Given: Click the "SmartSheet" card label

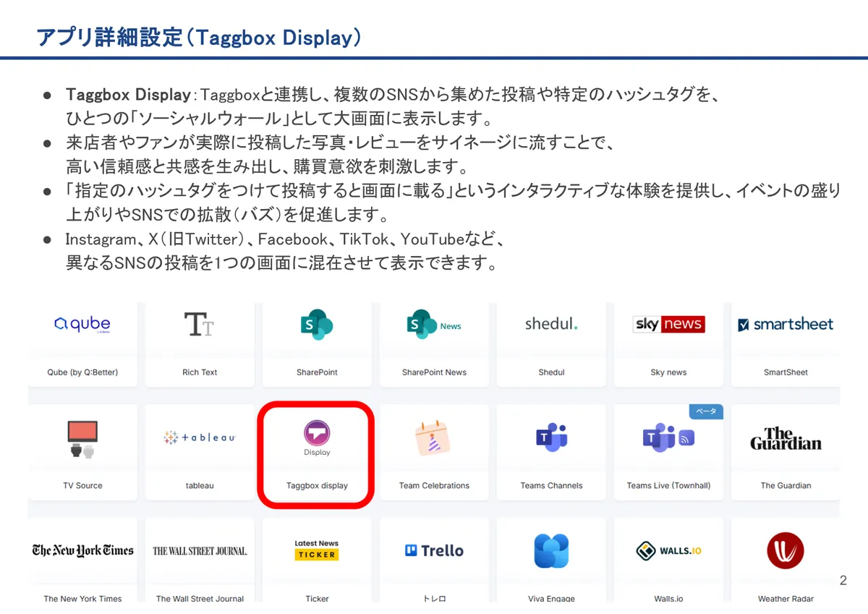Looking at the screenshot, I should 786,372.
